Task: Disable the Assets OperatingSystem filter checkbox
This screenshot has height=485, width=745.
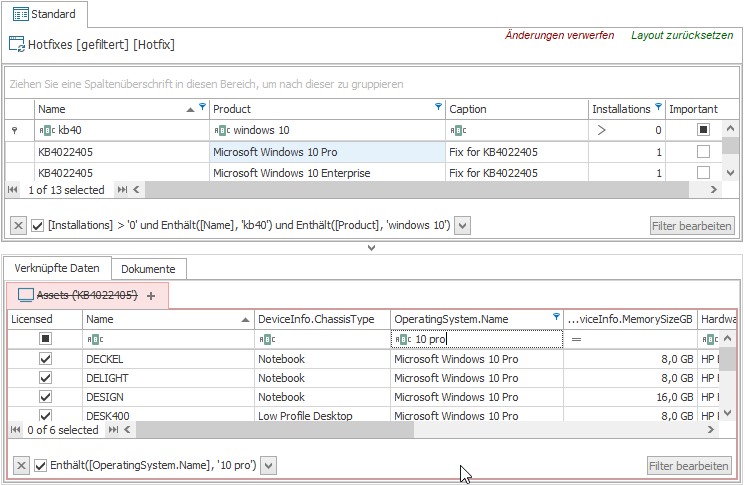Action: [41, 465]
